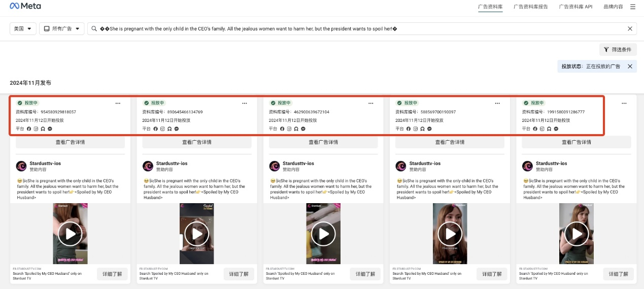644x289 pixels.
Task: Open the 广告资料库 API tab
Action: [575, 7]
